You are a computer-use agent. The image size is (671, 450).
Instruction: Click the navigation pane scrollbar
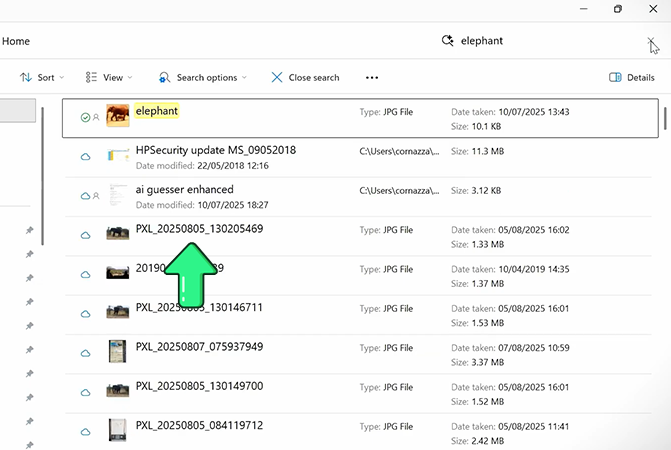tap(42, 176)
